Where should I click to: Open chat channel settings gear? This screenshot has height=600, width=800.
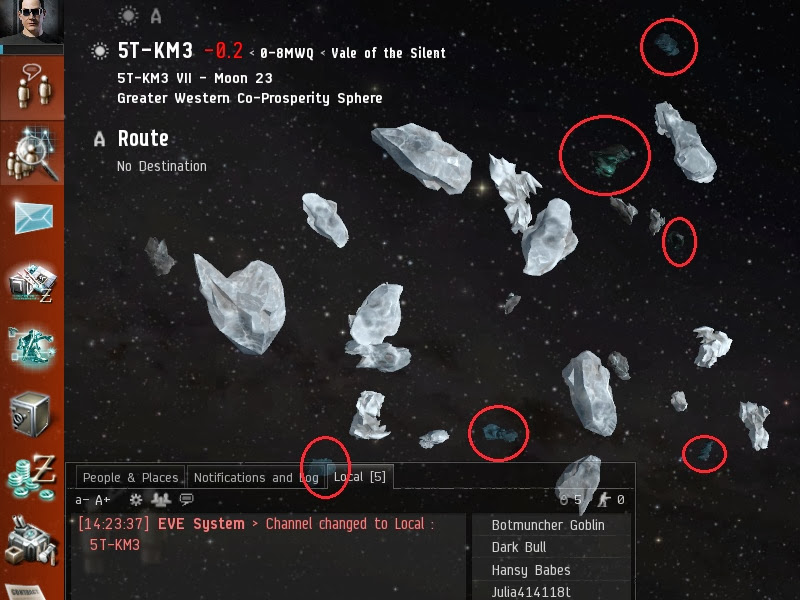point(136,499)
